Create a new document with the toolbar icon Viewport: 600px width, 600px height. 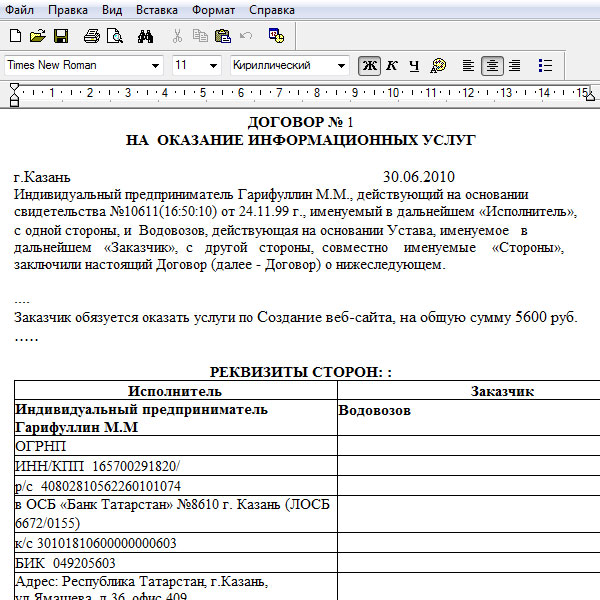tap(15, 36)
